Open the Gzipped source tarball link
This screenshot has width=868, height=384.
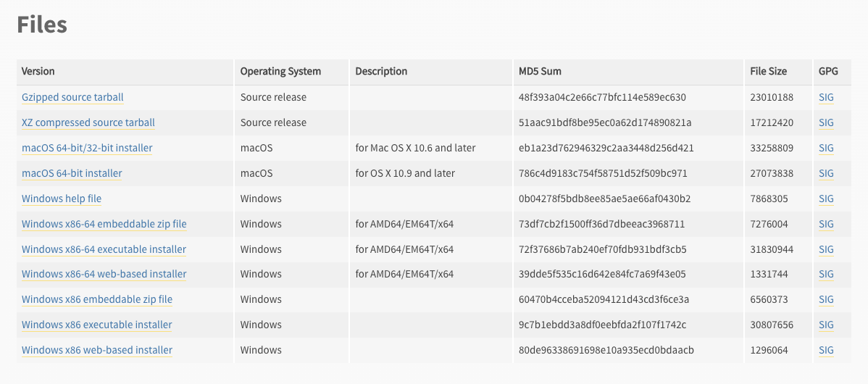coord(72,97)
